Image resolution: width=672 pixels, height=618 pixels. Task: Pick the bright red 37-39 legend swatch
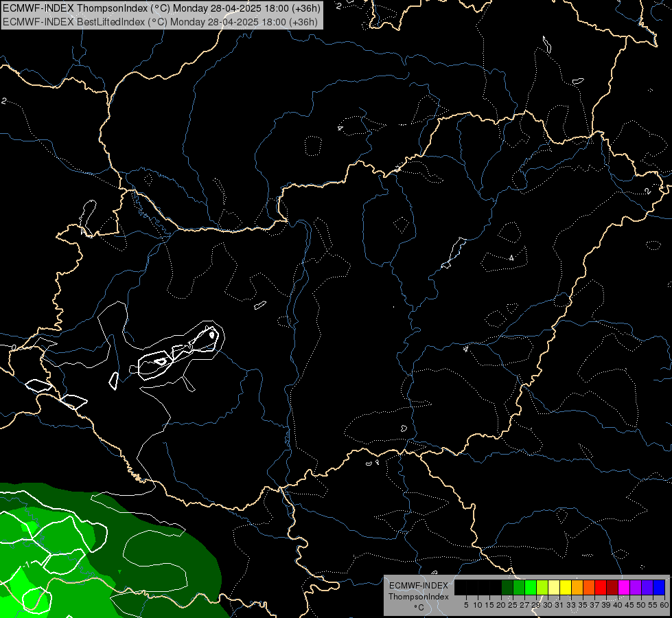pos(601,587)
